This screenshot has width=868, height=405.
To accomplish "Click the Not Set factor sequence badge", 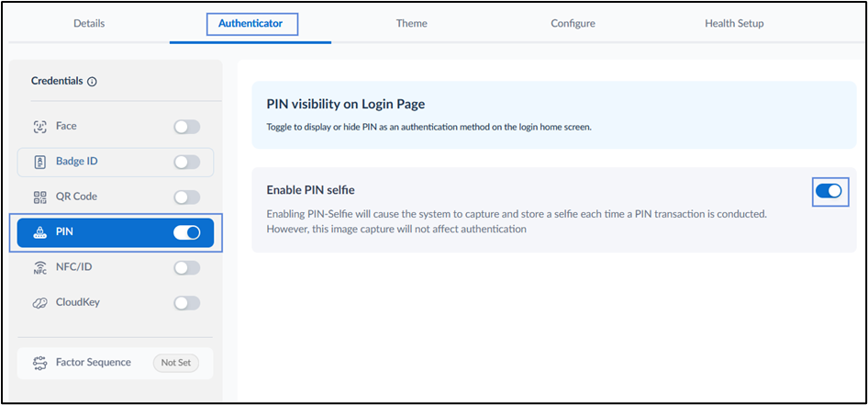I will 175,363.
